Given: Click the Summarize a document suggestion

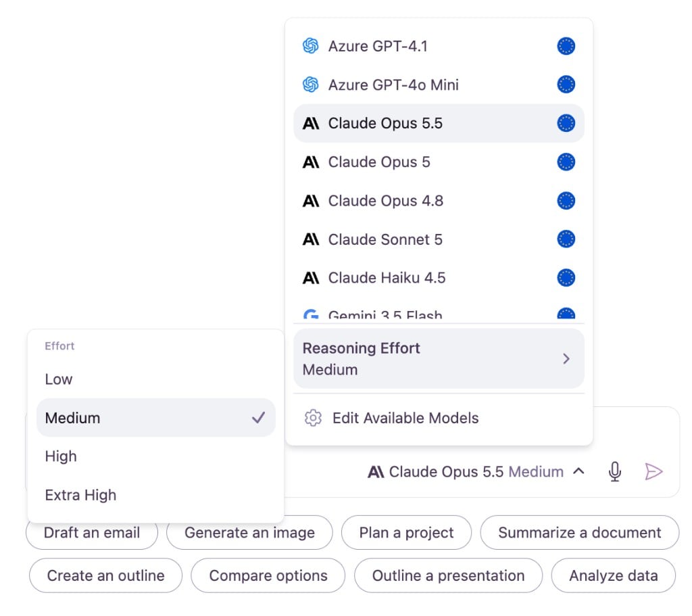Looking at the screenshot, I should point(579,533).
